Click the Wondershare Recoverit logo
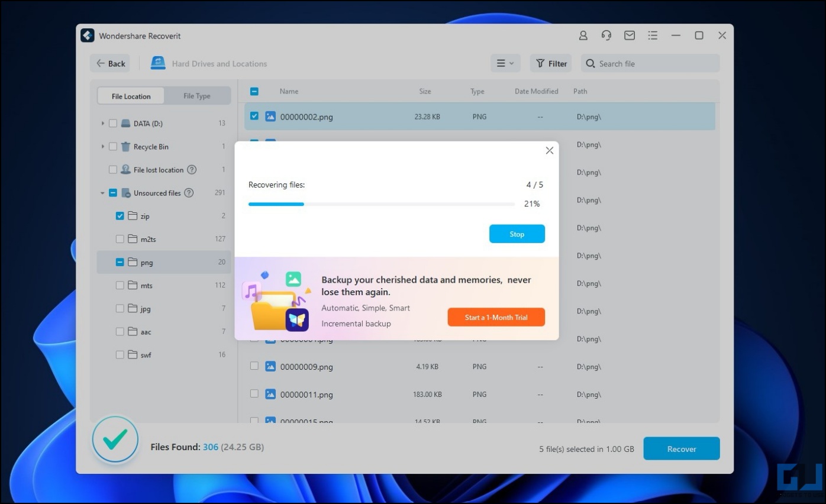 coord(88,35)
